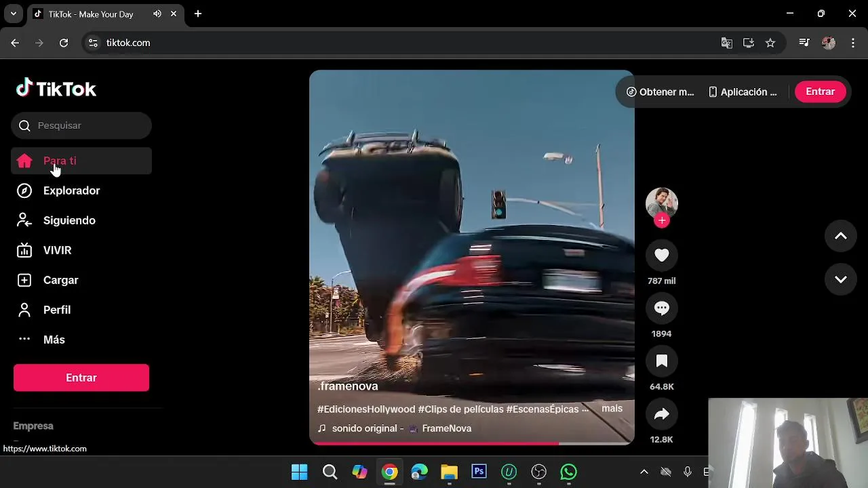Select the TikTok - Make Your Day tab
The width and height of the screenshot is (868, 488).
pyautogui.click(x=105, y=14)
